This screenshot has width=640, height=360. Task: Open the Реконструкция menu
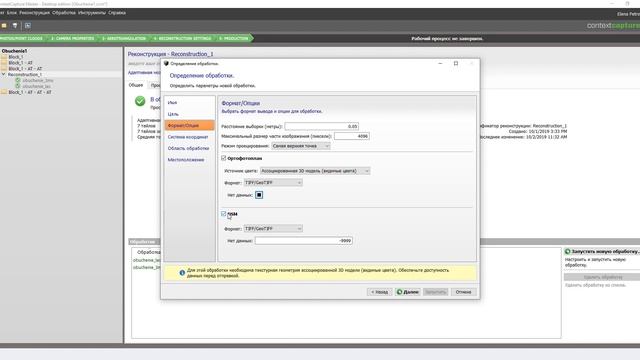click(x=34, y=13)
